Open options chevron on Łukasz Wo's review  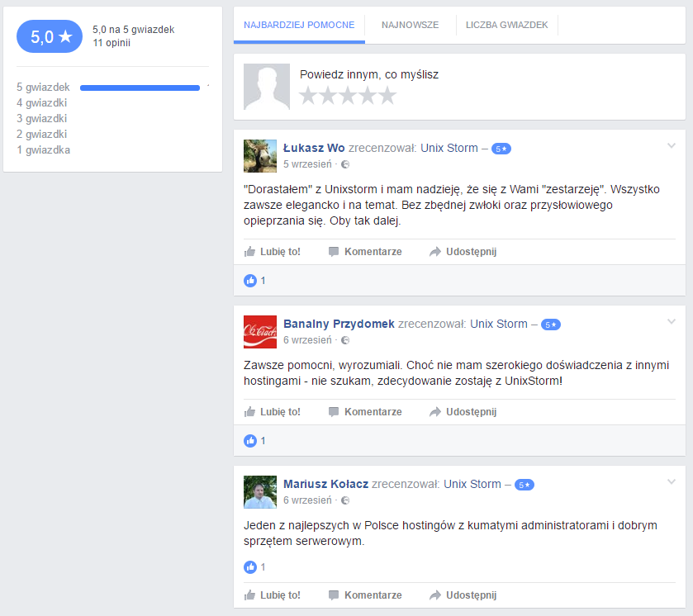point(672,146)
